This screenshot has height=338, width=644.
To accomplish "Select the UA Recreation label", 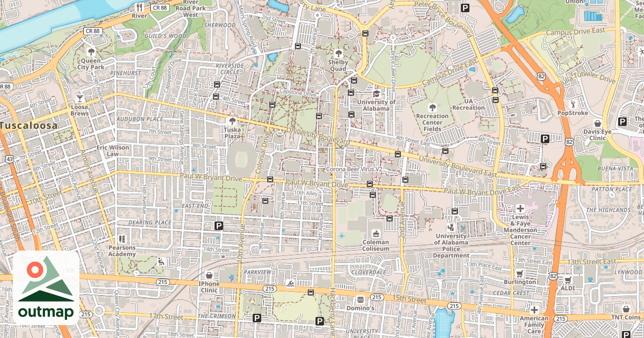I will point(468,104).
